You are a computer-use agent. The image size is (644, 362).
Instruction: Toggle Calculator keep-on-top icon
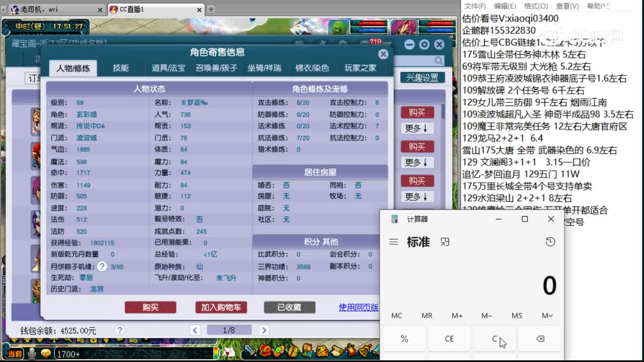pos(445,242)
